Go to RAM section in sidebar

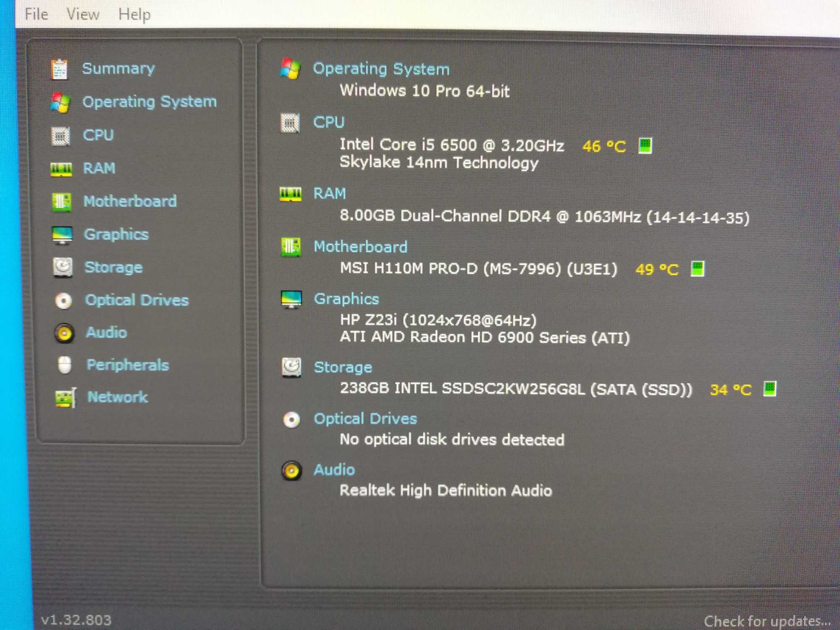[99, 168]
